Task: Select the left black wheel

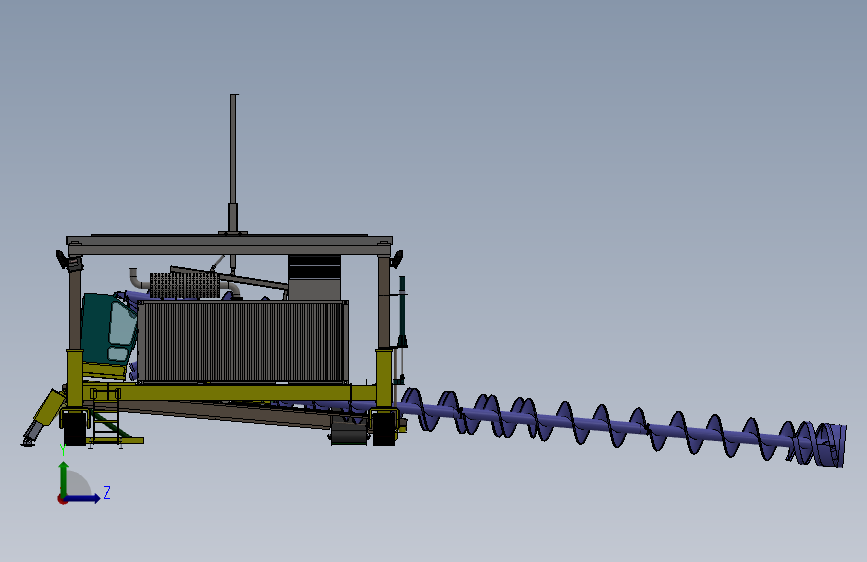Action: 75,428
